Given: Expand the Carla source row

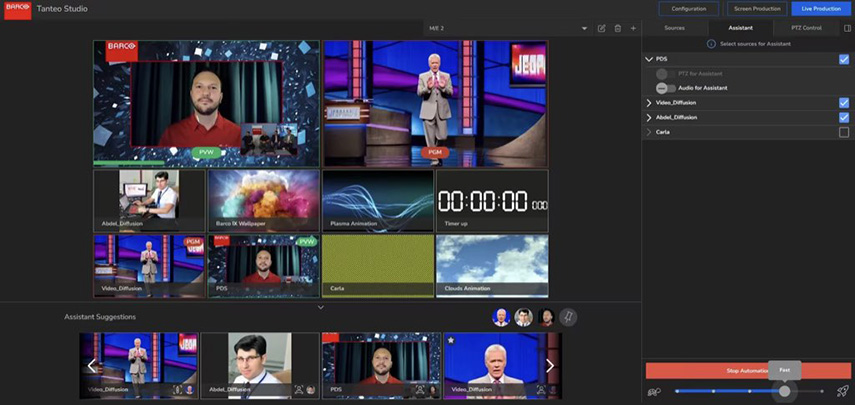Looking at the screenshot, I should coord(649,132).
